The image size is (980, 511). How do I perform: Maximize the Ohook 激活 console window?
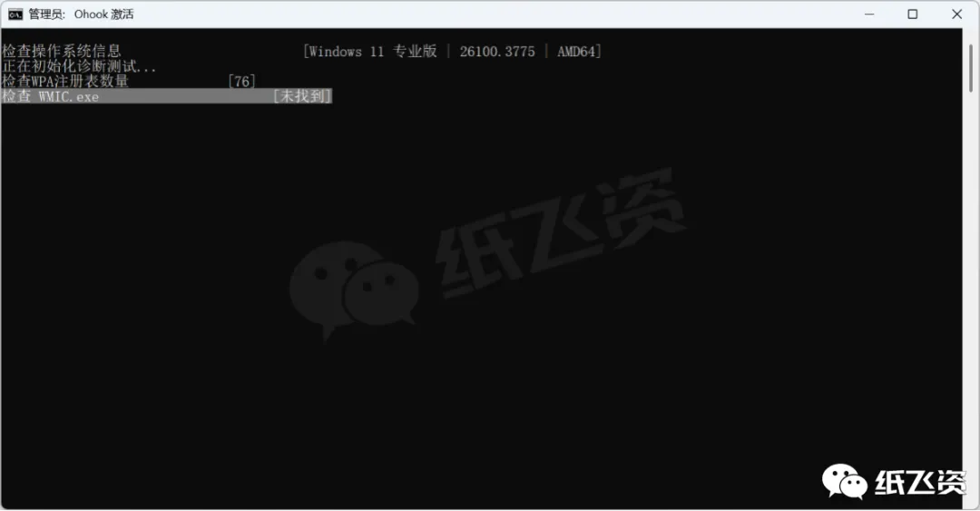coord(913,15)
